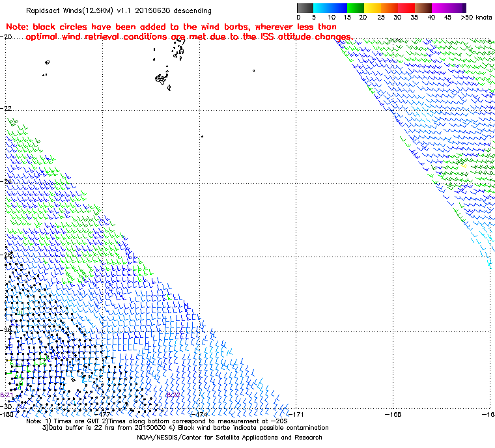The height and width of the screenshot is (448, 495).
Task: Click the -174 longitude axis label
Action: pyautogui.click(x=200, y=414)
